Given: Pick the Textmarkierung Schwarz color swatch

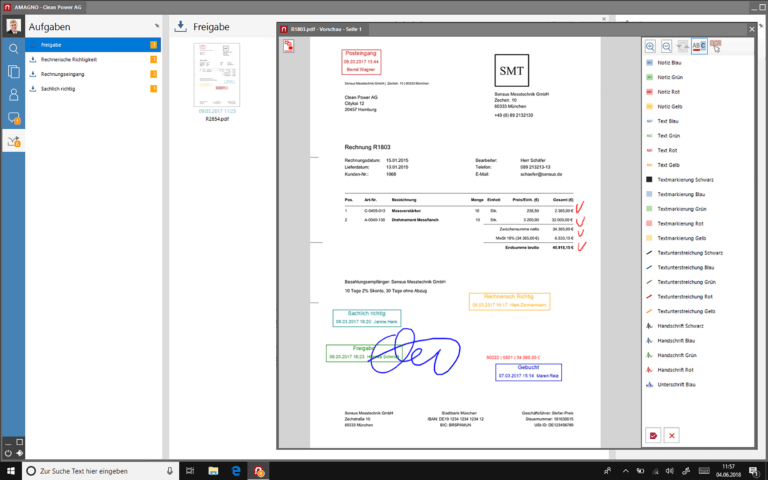Looking at the screenshot, I should (649, 180).
